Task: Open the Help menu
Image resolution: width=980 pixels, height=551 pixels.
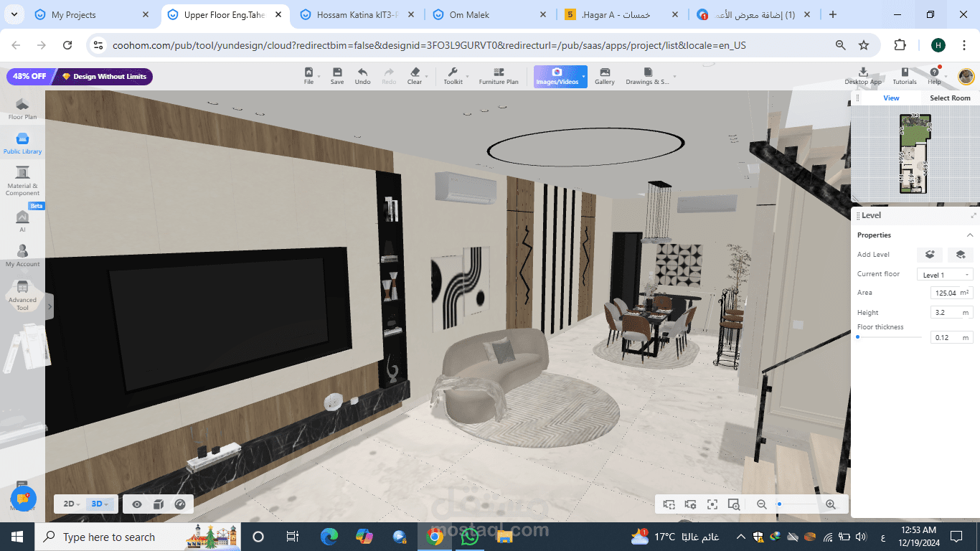Action: [x=934, y=76]
